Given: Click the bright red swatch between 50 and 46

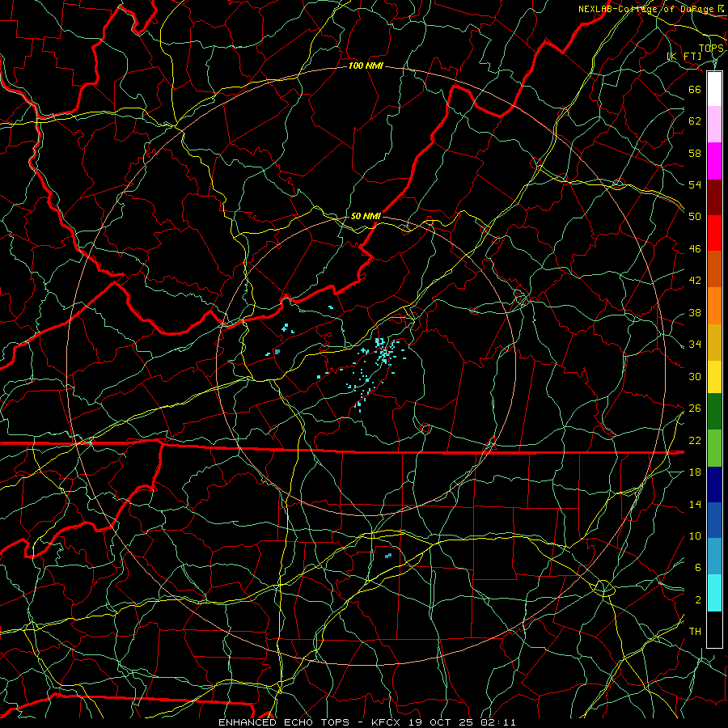Looking at the screenshot, I should click(714, 233).
